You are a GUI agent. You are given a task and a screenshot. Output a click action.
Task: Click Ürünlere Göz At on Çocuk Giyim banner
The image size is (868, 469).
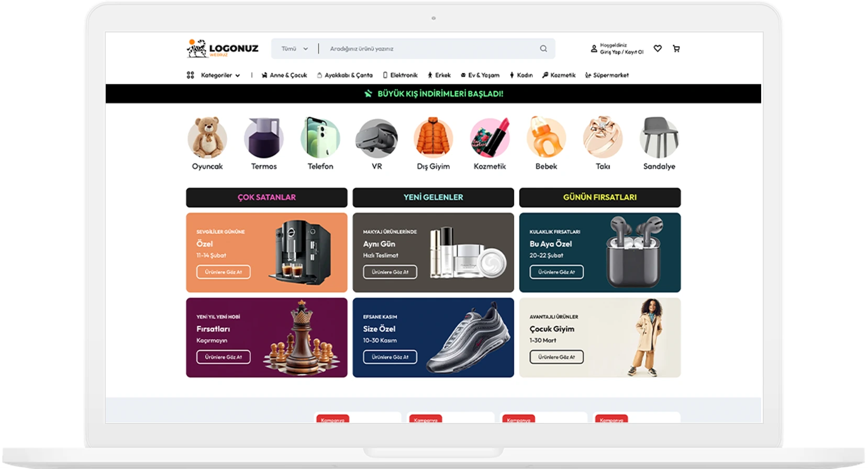point(557,357)
